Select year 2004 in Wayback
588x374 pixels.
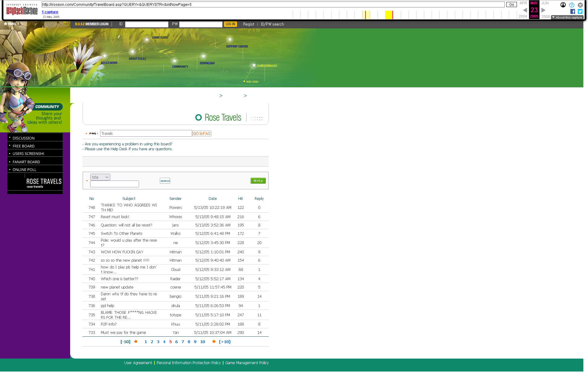pos(523,17)
